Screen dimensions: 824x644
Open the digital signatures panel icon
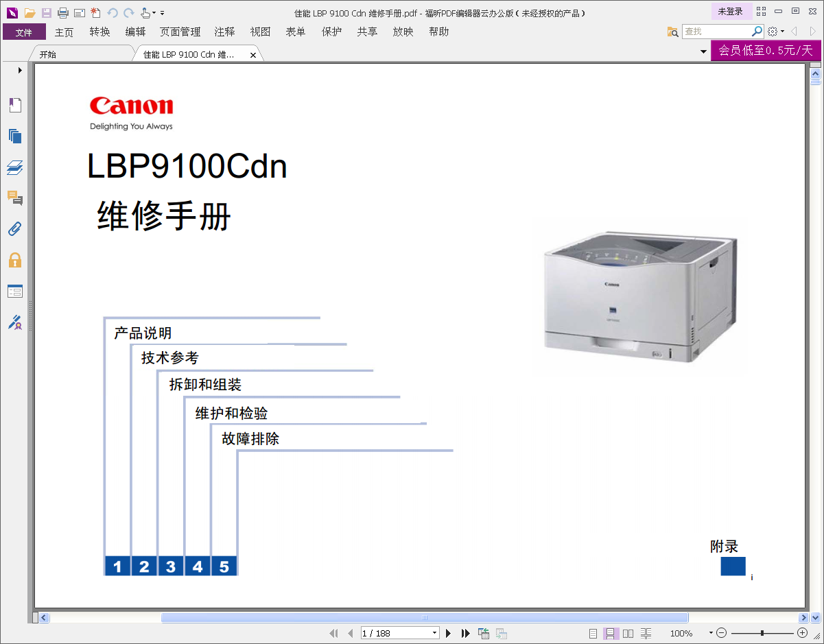click(x=15, y=322)
